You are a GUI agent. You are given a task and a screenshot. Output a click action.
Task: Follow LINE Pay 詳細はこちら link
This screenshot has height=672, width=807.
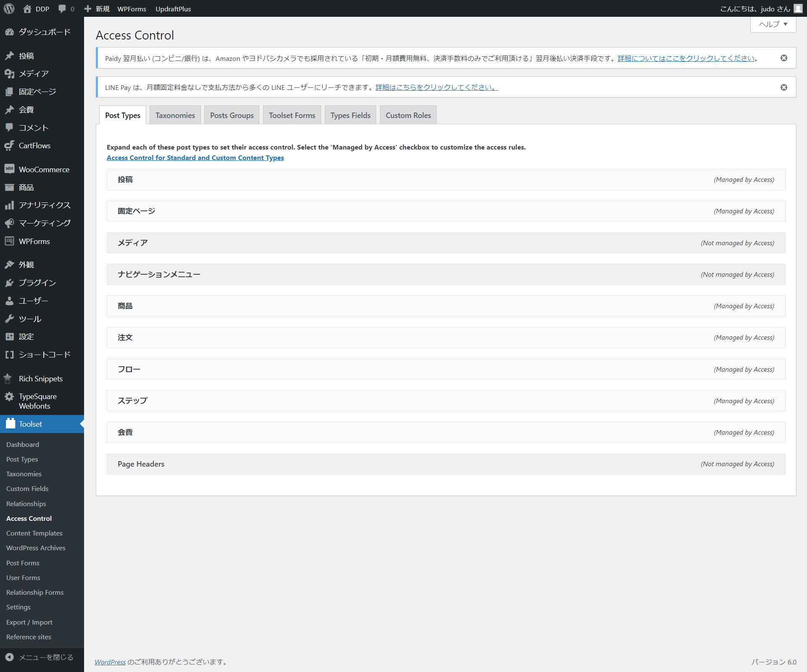(437, 87)
